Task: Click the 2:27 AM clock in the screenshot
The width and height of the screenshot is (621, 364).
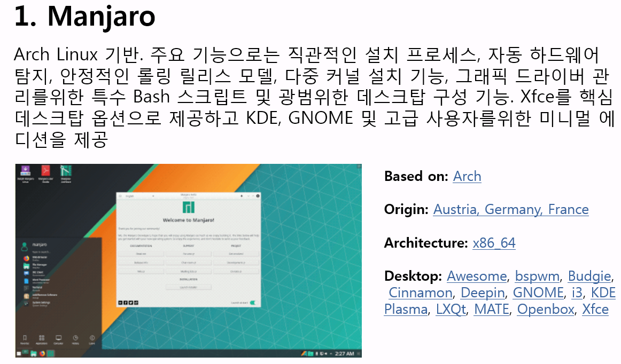Action: (x=344, y=353)
